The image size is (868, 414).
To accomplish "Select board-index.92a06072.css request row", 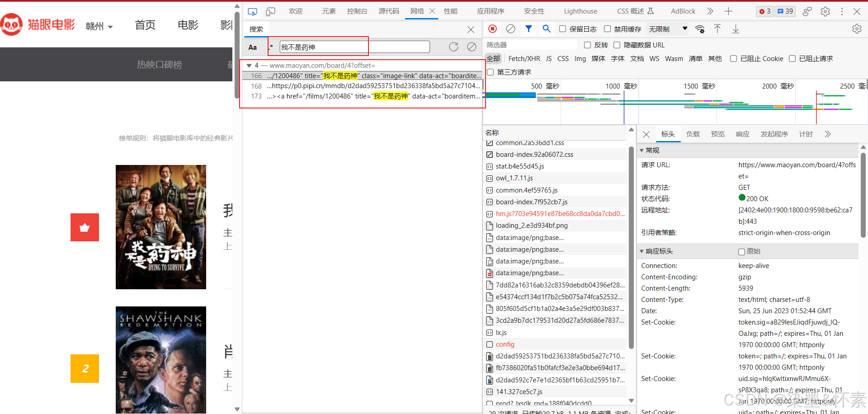I will click(556, 155).
